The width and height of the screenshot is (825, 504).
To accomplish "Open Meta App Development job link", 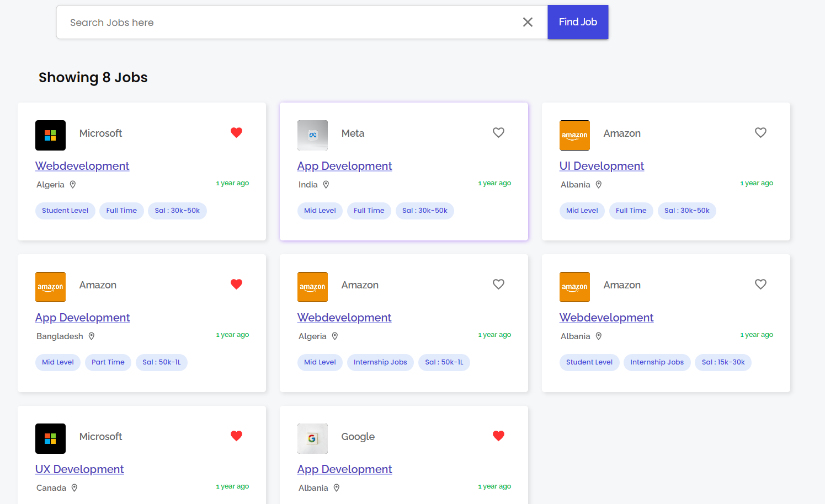I will point(344,166).
